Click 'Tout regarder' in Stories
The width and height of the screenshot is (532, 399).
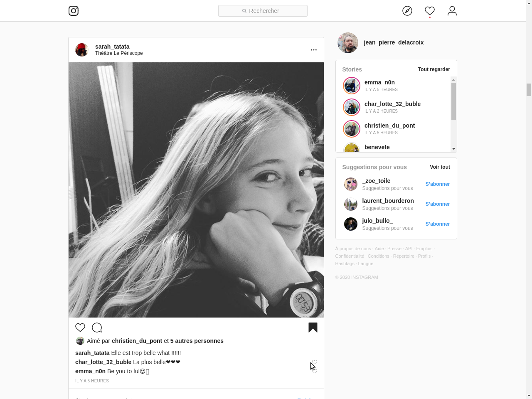[x=434, y=69]
